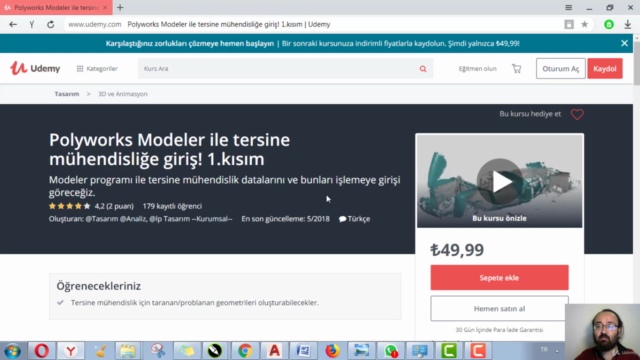Screen dimensions: 640x360
Task: Click the Hemen satın al button
Action: point(499,309)
